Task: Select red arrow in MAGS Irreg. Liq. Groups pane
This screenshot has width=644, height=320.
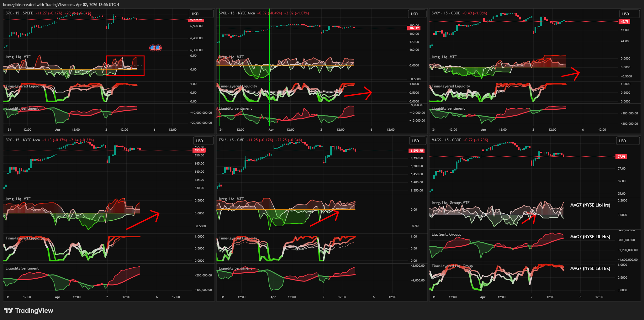Action: [528, 219]
